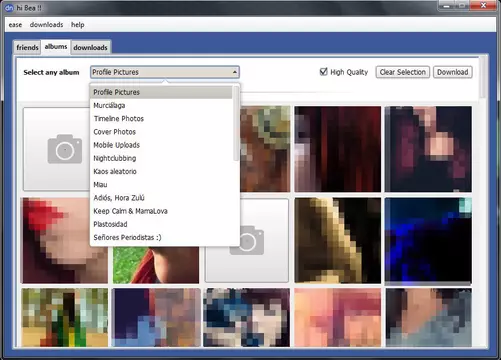Open the downloads menu in menu bar
Screen dimensions: 501x360
(46, 25)
